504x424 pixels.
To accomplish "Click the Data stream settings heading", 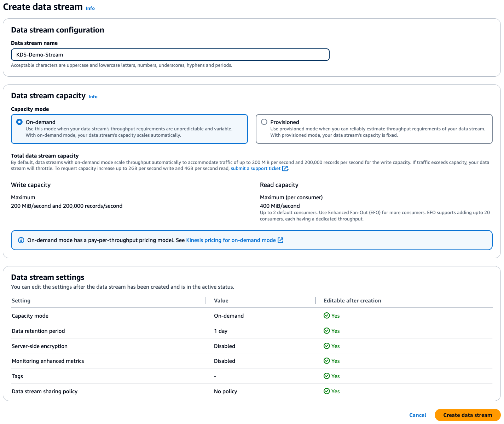I will pyautogui.click(x=48, y=277).
